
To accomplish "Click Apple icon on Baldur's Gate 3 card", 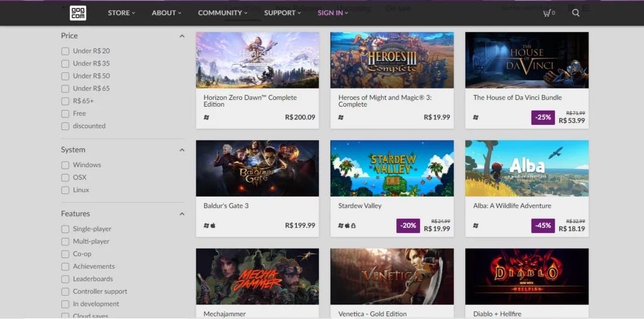I will click(213, 225).
